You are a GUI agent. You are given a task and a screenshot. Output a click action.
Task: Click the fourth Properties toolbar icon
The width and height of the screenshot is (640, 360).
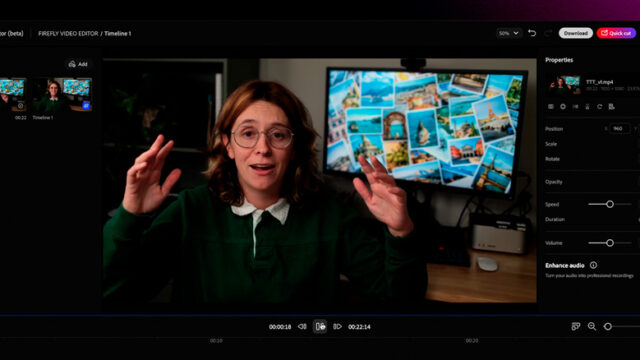[587, 107]
